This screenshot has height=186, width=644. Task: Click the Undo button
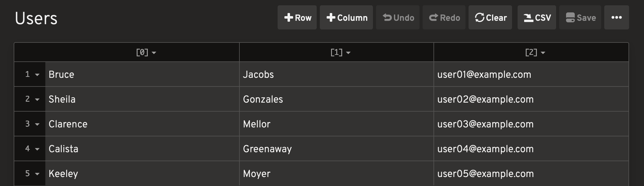tap(398, 18)
